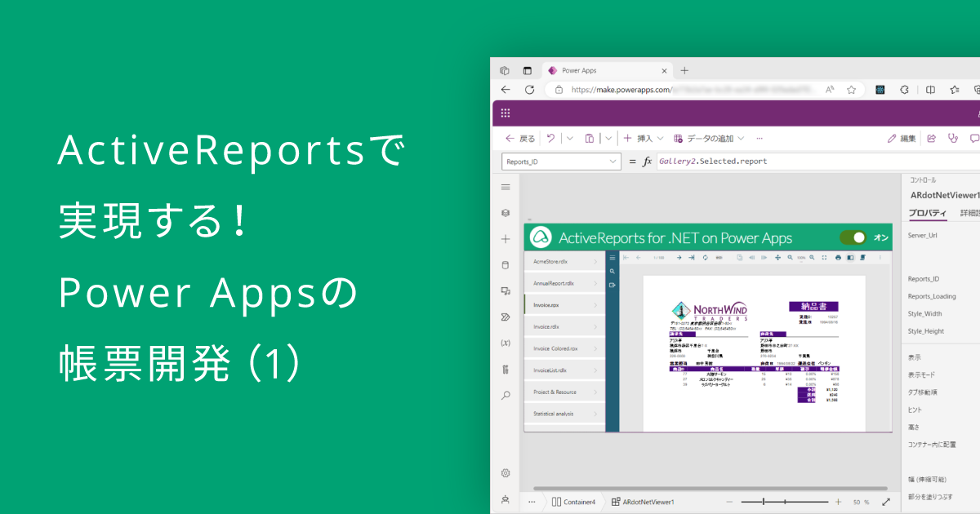The width and height of the screenshot is (980, 514).
Task: Toggle the viewer sidebar hamburger icon
Action: tap(612, 258)
